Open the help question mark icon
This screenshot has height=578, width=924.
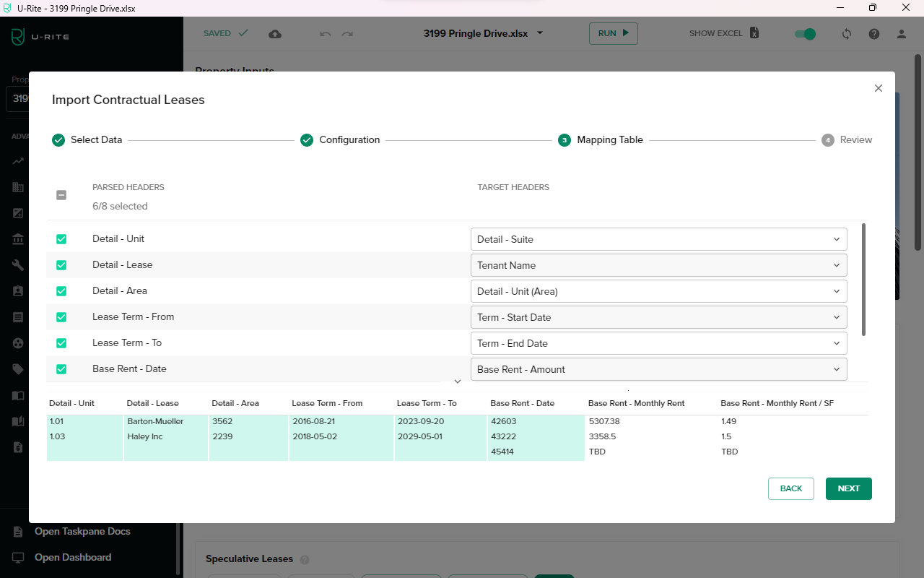point(874,34)
